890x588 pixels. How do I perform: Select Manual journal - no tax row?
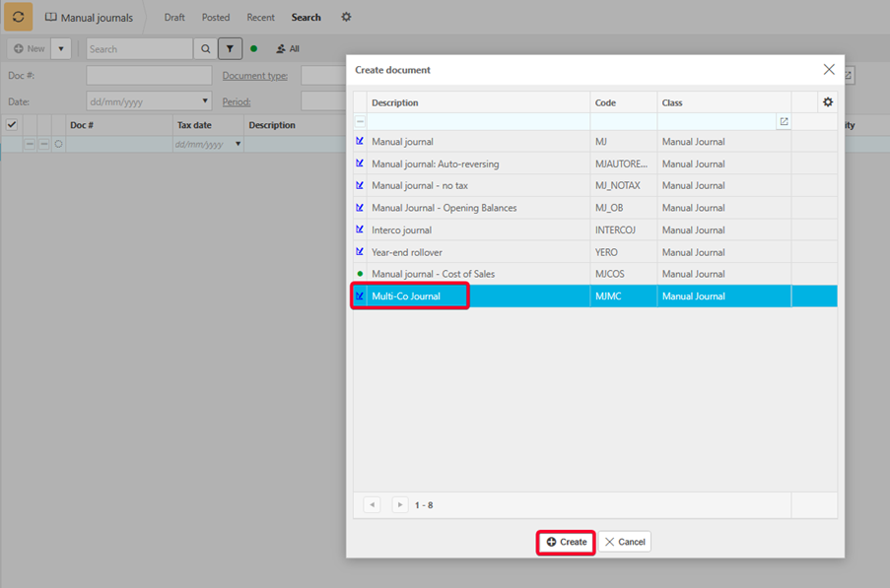click(x=595, y=185)
